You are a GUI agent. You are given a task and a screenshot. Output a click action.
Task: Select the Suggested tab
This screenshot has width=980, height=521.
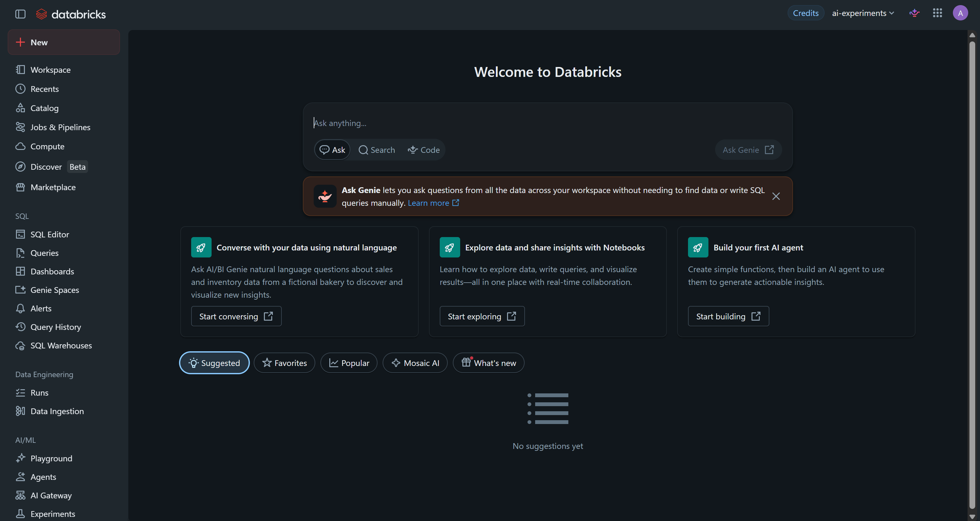214,363
